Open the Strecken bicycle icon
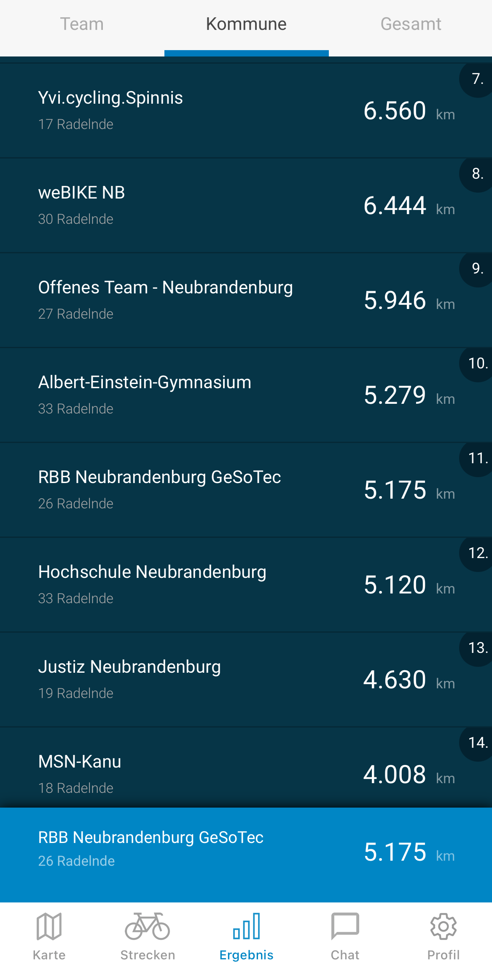Screen dimensions: 492x980 coord(148,926)
